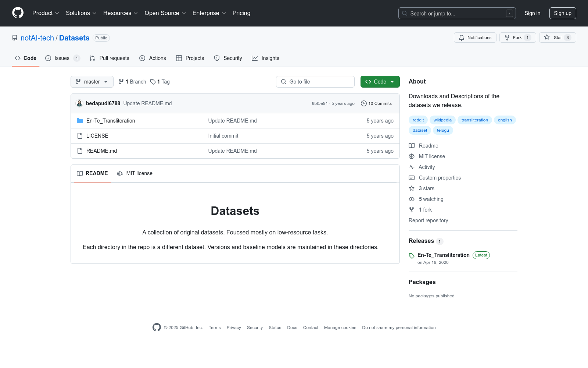Open the 10 Commits history link

pyautogui.click(x=376, y=103)
